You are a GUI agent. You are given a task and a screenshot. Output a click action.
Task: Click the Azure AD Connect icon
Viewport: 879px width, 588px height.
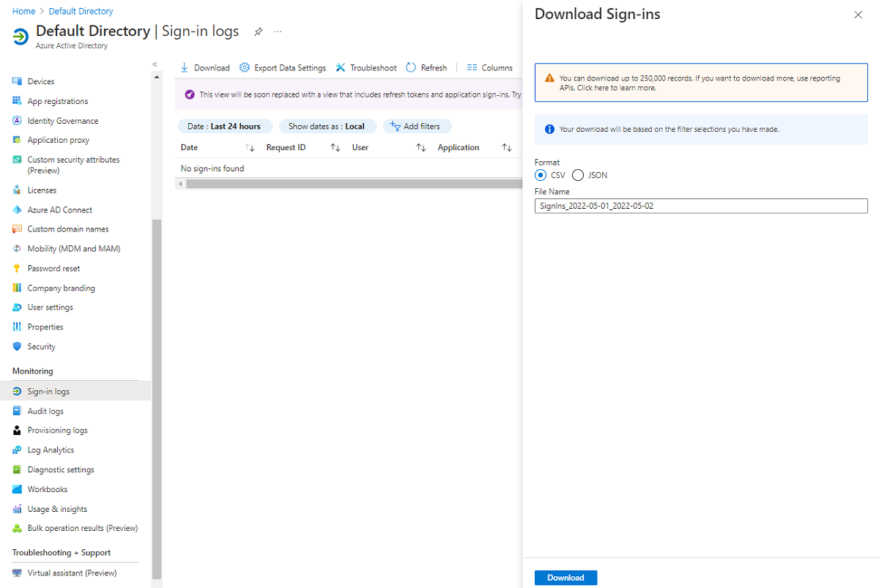tap(17, 209)
